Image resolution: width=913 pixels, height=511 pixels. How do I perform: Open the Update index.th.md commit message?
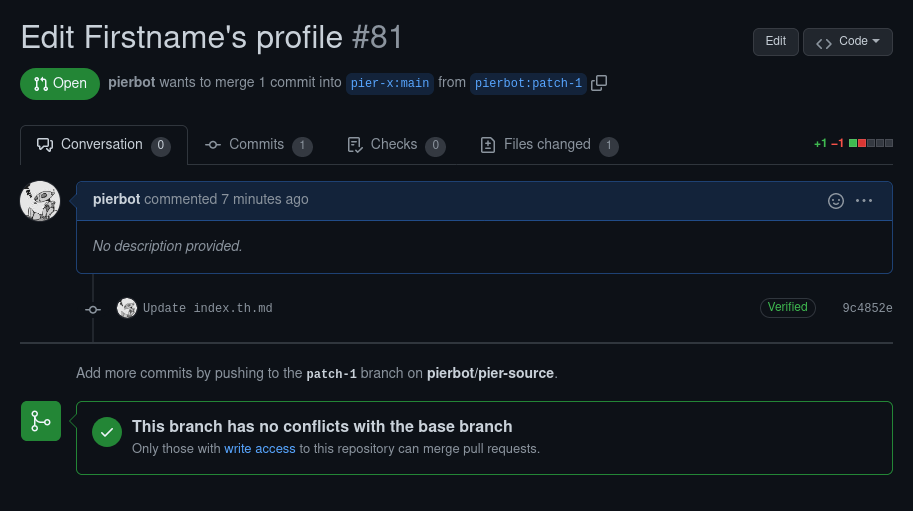[x=208, y=308]
